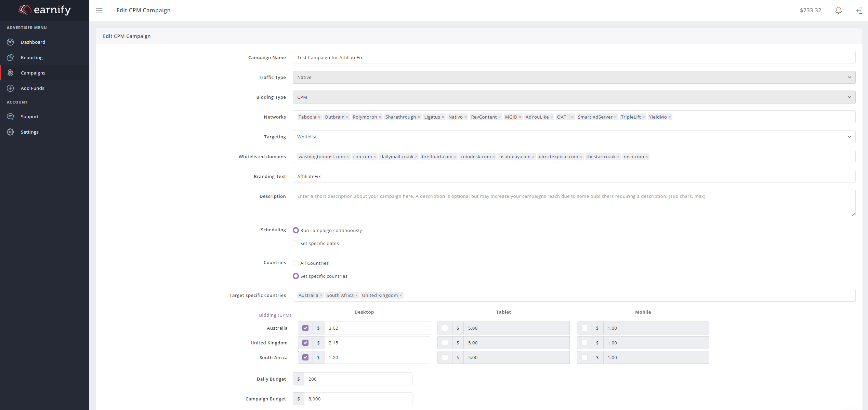Remove thestar.co.uk from whitelist
868x410 pixels.
(618, 157)
